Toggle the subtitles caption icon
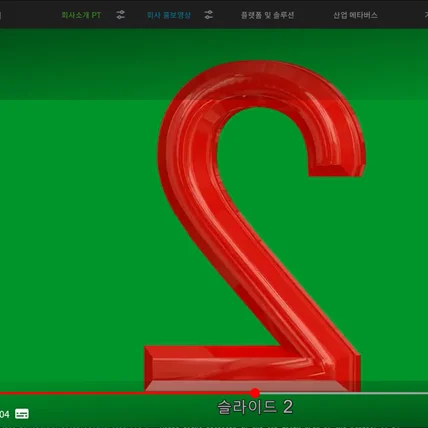Viewport: 428px width, 428px height. (22, 414)
